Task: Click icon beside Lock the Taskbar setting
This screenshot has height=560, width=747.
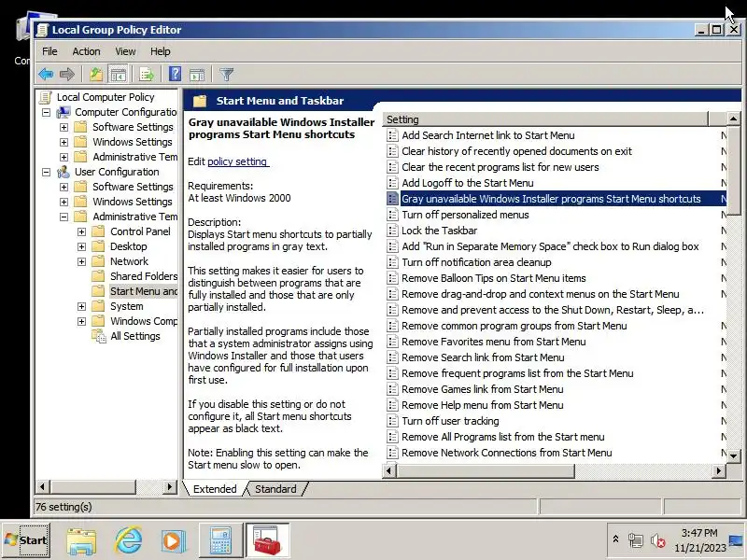Action: pyautogui.click(x=392, y=231)
